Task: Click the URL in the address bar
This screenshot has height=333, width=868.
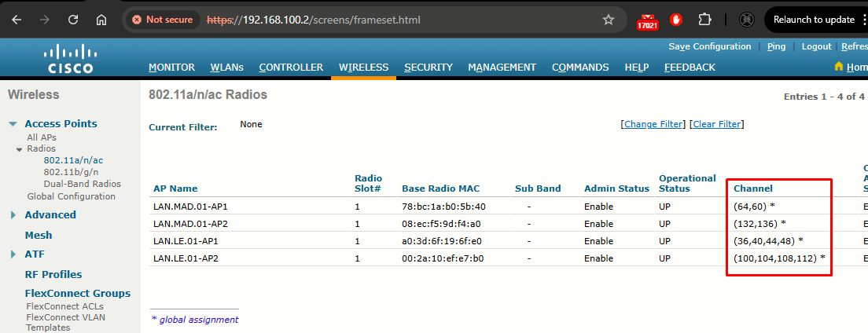Action: [x=314, y=20]
